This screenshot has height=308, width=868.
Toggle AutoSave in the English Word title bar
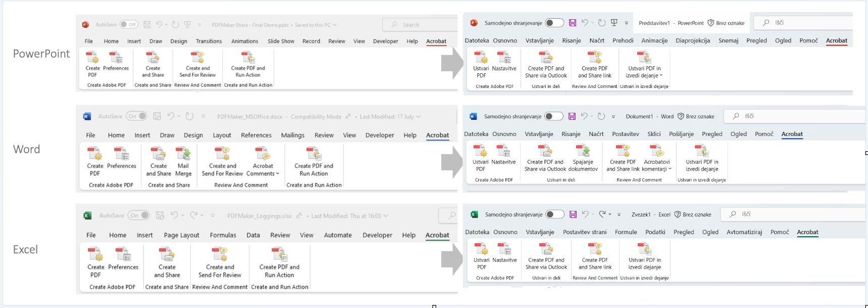[136, 116]
